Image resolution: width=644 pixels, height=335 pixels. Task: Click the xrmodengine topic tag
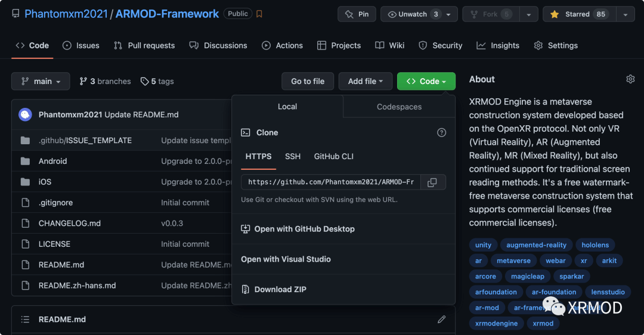tap(496, 324)
